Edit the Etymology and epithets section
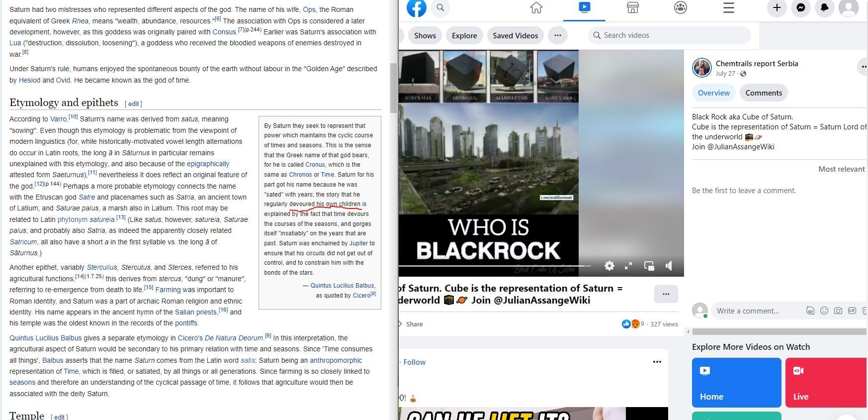Image resolution: width=868 pixels, height=420 pixels. pyautogui.click(x=134, y=104)
